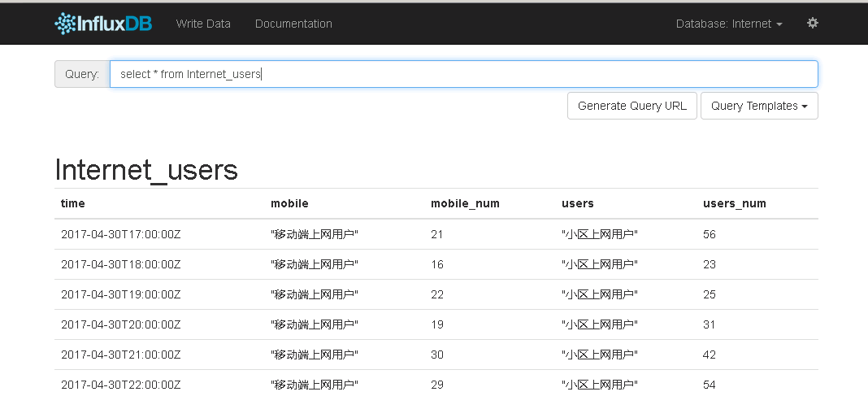Click the Internet_users table heading
The width and height of the screenshot is (868, 396).
(x=146, y=170)
